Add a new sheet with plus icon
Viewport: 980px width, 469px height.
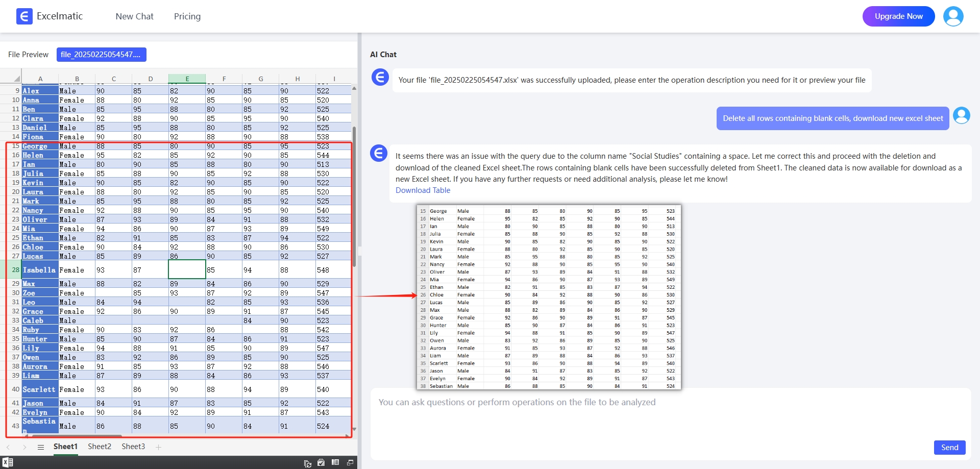tap(158, 447)
